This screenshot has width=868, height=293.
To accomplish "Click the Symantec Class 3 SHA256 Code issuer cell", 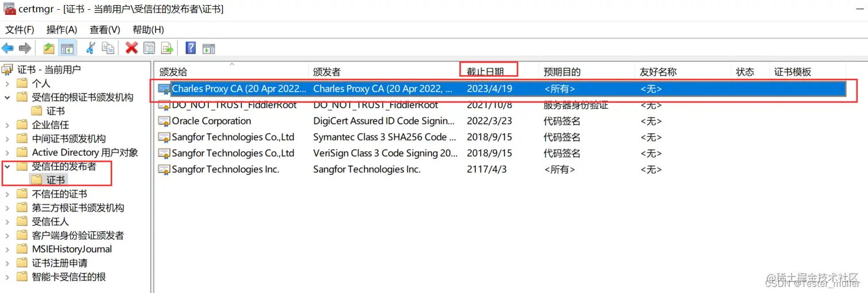I will point(385,137).
